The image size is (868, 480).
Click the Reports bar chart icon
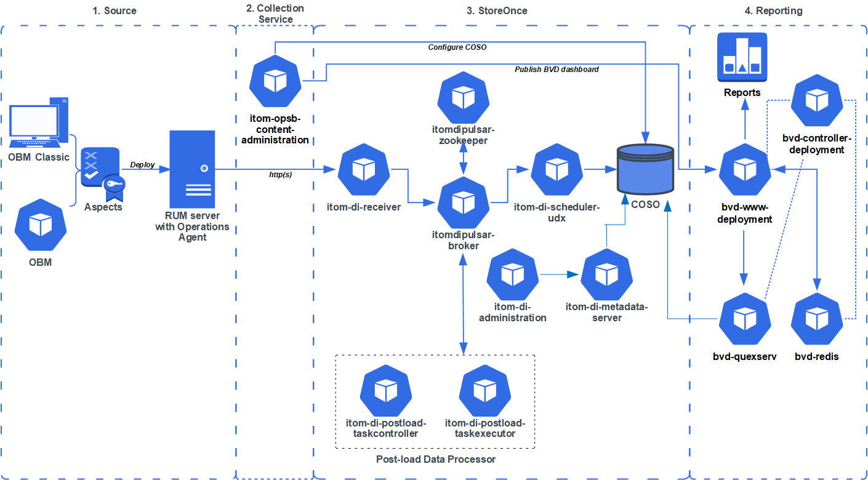tap(742, 57)
